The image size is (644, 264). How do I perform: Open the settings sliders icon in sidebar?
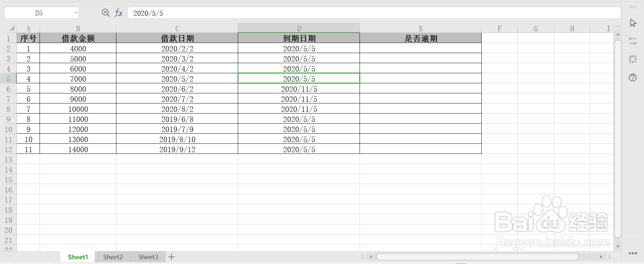[x=633, y=41]
